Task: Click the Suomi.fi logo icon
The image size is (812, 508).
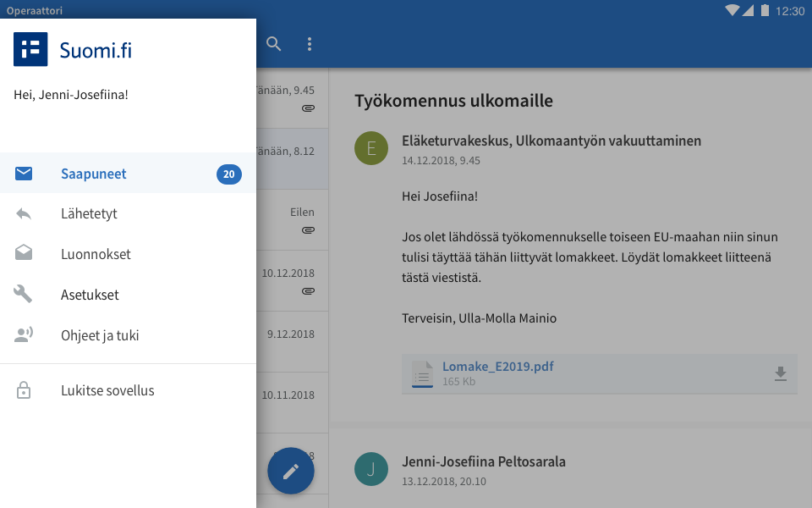Action: pyautogui.click(x=30, y=49)
